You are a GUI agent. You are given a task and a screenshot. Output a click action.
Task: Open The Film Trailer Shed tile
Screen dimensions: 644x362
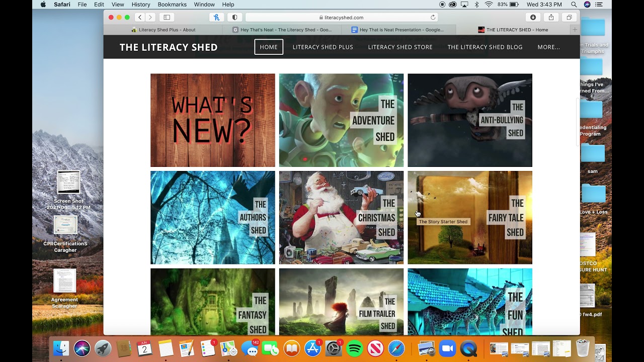[341, 302]
